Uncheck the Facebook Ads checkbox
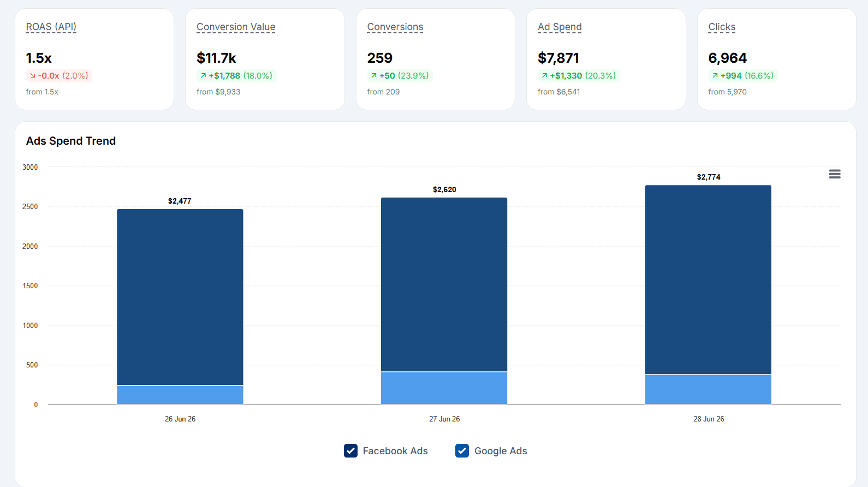Image resolution: width=868 pixels, height=487 pixels. point(350,450)
